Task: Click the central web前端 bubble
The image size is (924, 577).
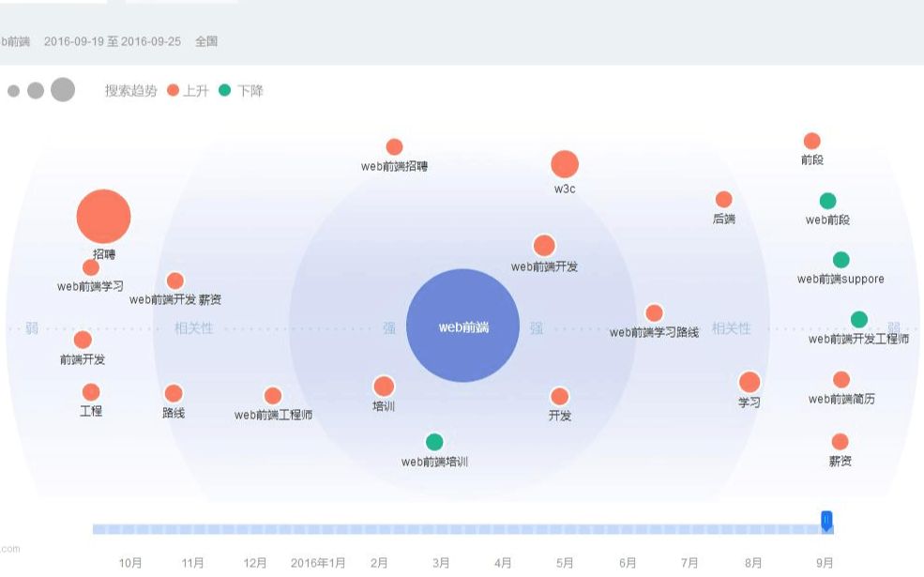Action: tap(462, 326)
